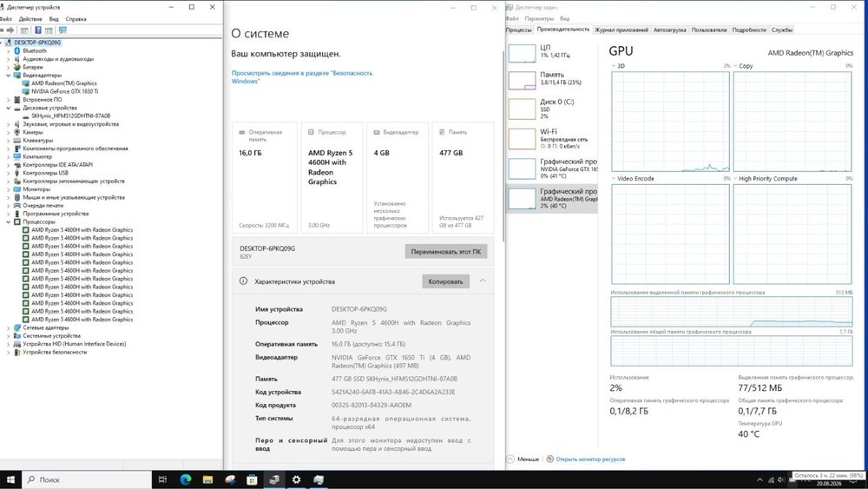Expand Аудиовходы и аудиовыходы node

(9, 59)
